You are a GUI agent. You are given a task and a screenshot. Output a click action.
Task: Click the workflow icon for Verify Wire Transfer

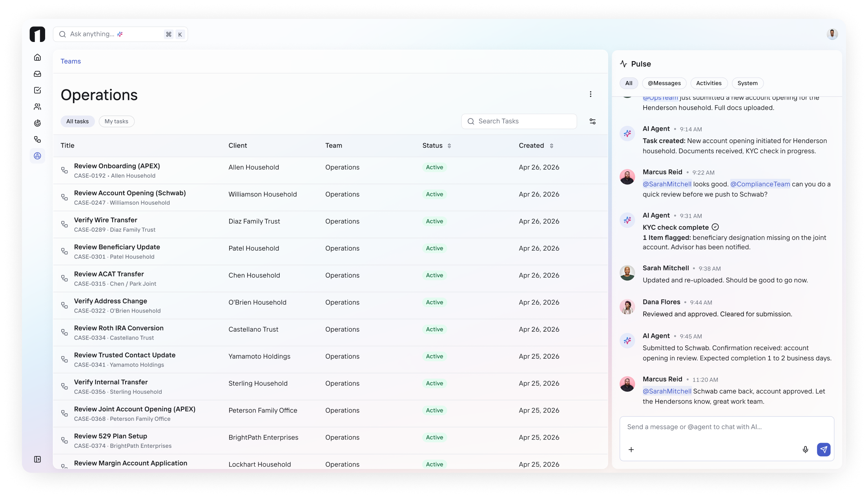(x=64, y=224)
